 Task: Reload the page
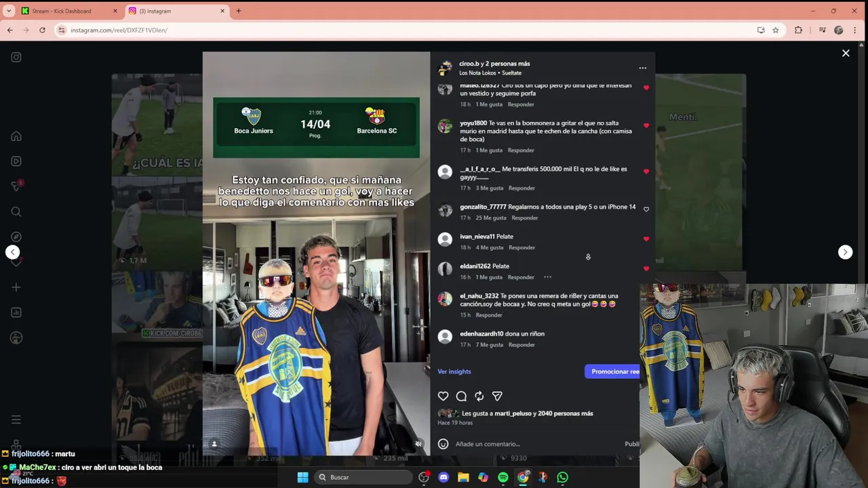coord(42,30)
